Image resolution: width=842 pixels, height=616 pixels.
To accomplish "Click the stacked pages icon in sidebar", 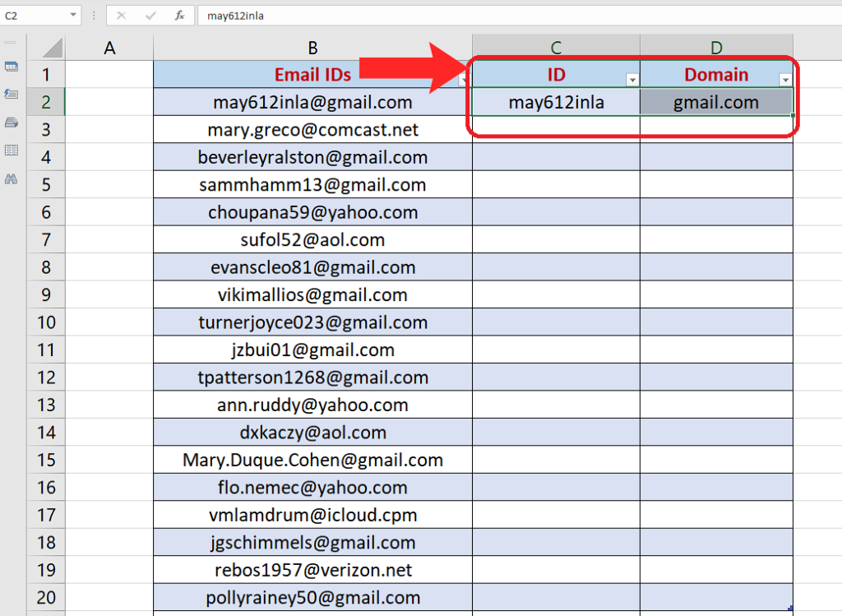I will coord(11,123).
